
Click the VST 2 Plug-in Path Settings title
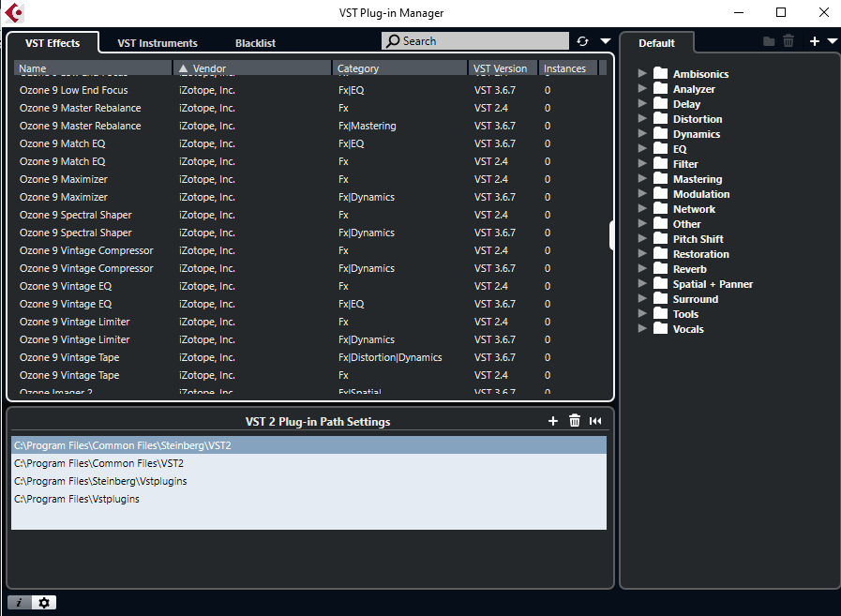pyautogui.click(x=318, y=422)
